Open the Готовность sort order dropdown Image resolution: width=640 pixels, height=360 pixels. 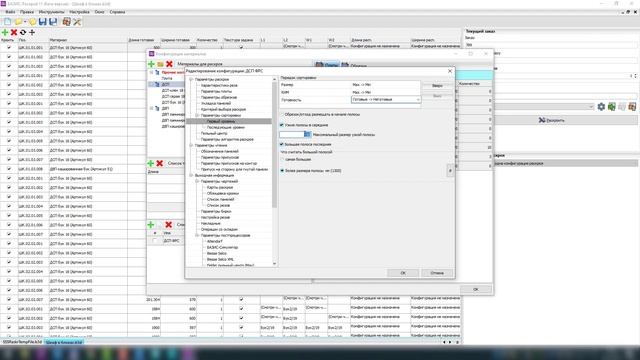[418, 100]
